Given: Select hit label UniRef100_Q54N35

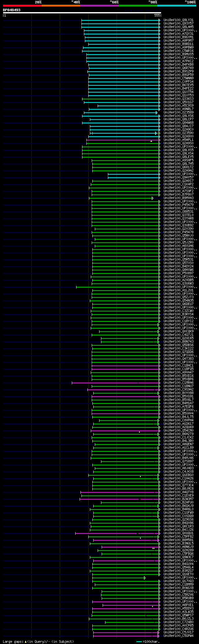Looking at the screenshot, I should point(179,301).
